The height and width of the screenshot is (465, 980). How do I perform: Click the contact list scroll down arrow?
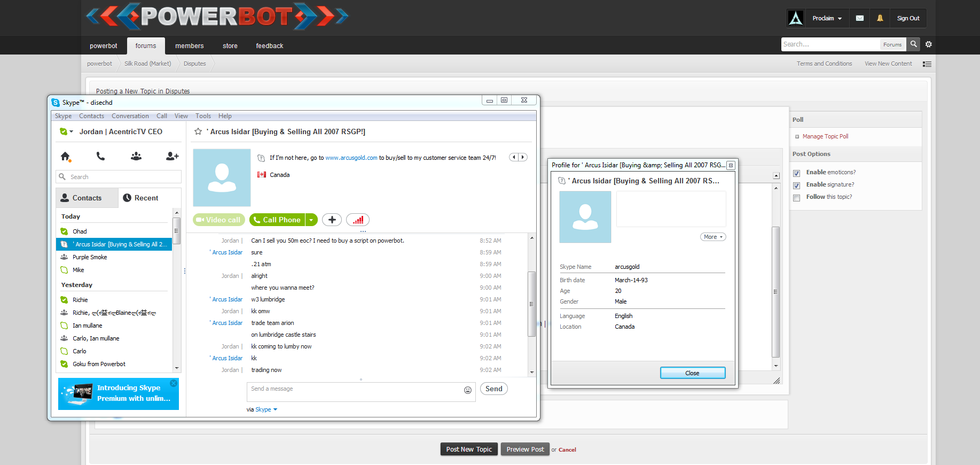(177, 368)
